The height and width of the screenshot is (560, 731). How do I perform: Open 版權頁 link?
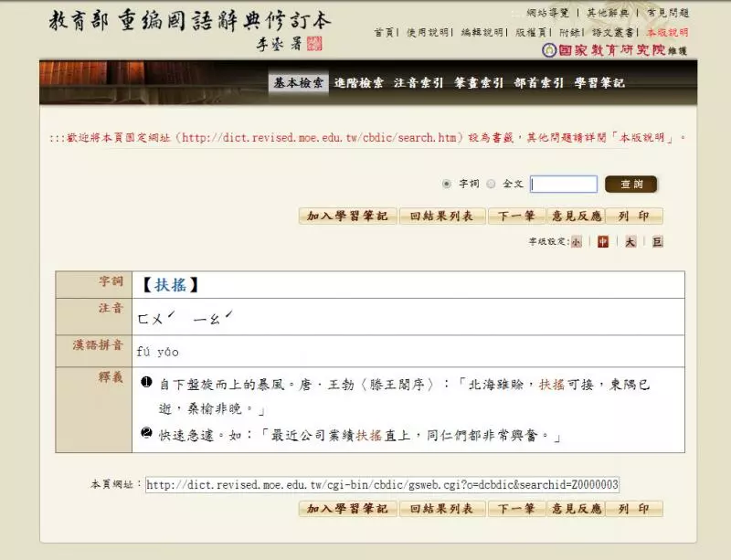click(x=531, y=32)
